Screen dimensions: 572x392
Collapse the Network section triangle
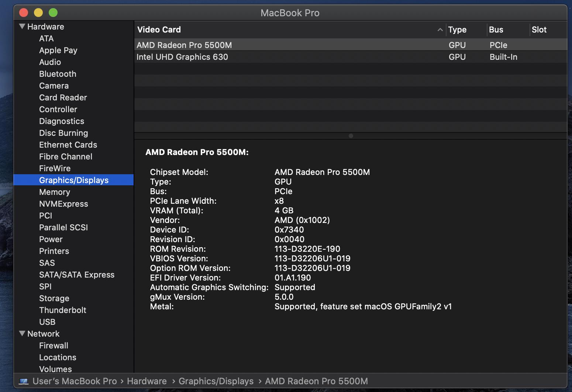[x=22, y=334]
